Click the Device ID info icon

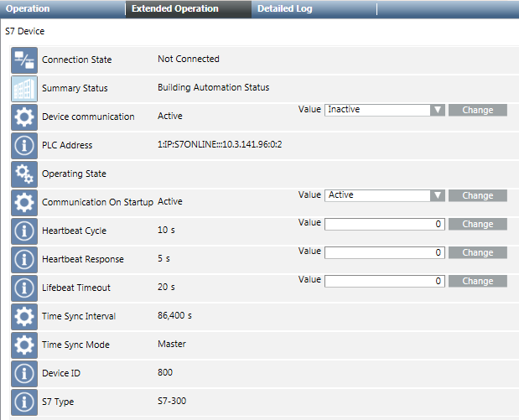pyautogui.click(x=24, y=373)
